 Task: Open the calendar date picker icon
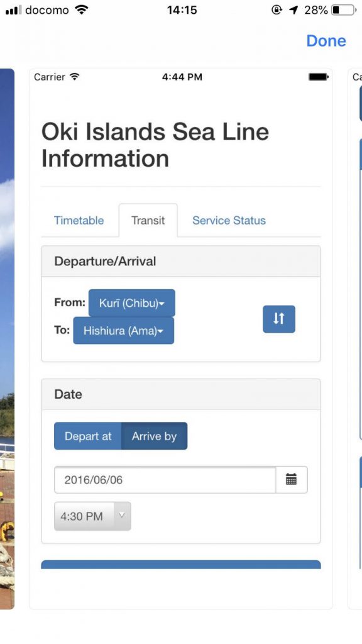tap(292, 479)
